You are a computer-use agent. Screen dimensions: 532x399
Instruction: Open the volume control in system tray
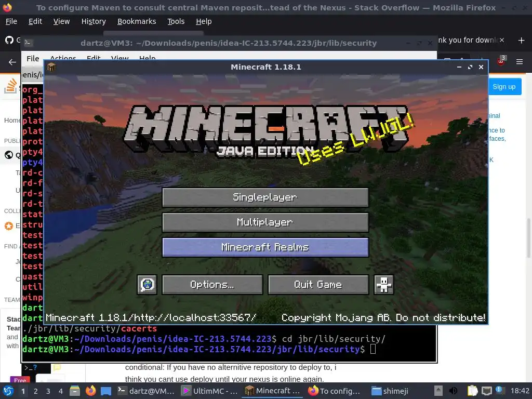click(x=453, y=391)
